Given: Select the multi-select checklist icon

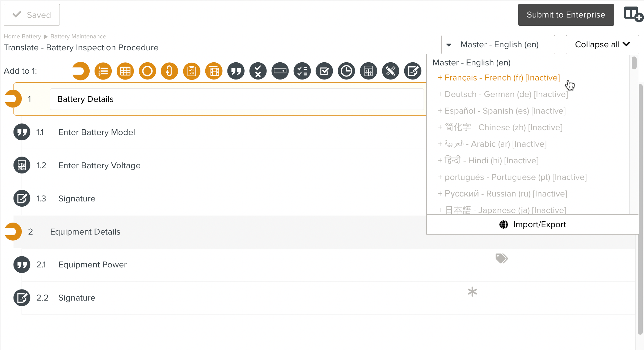Looking at the screenshot, I should [x=302, y=71].
